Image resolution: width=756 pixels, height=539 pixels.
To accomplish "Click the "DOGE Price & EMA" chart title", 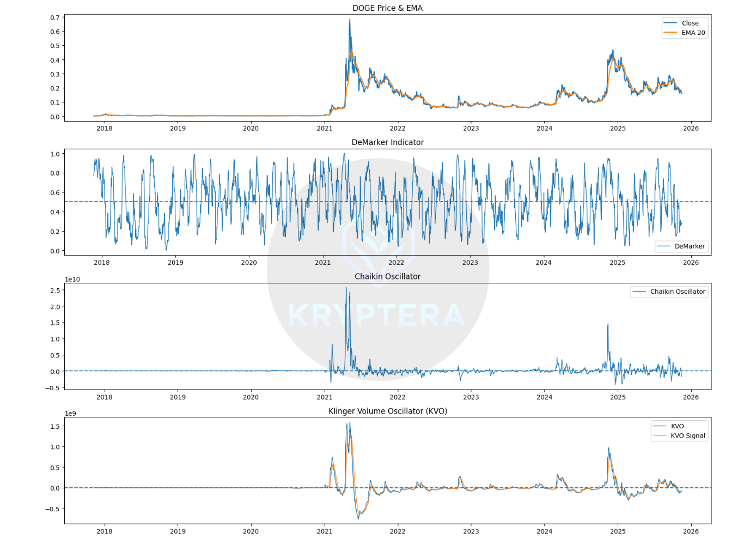I will click(x=387, y=8).
